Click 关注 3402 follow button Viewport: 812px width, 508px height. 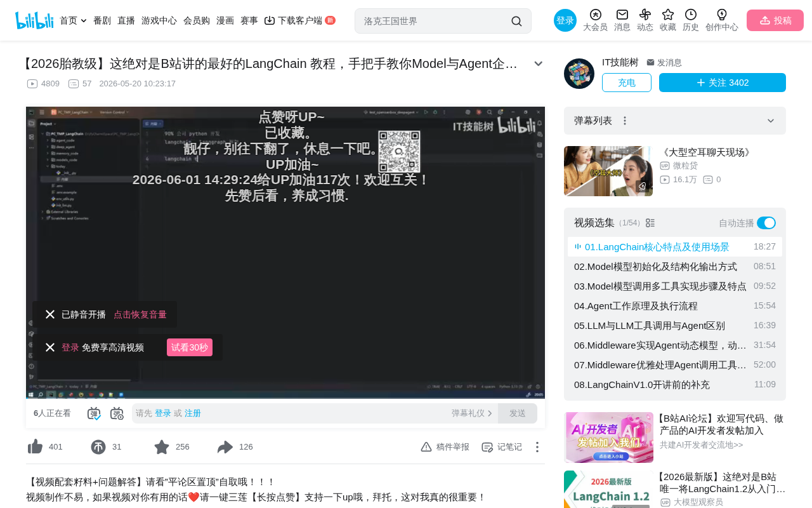pyautogui.click(x=723, y=83)
